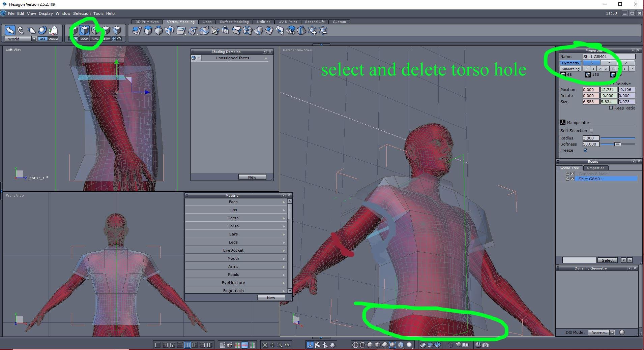644x350 pixels.
Task: Click the Vertex Modeling tool with plus sign
Action: click(313, 31)
